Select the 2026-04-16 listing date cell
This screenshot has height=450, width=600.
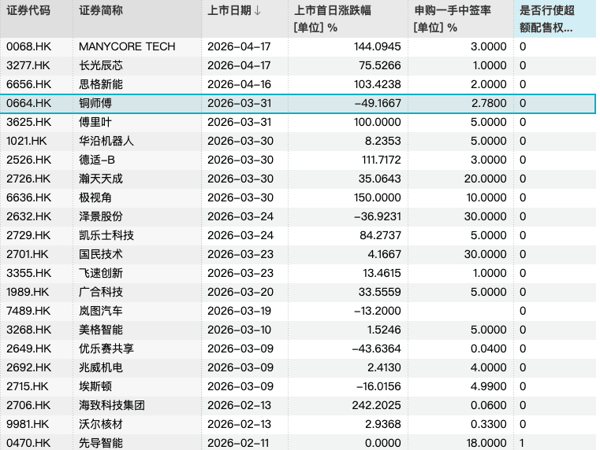click(238, 85)
